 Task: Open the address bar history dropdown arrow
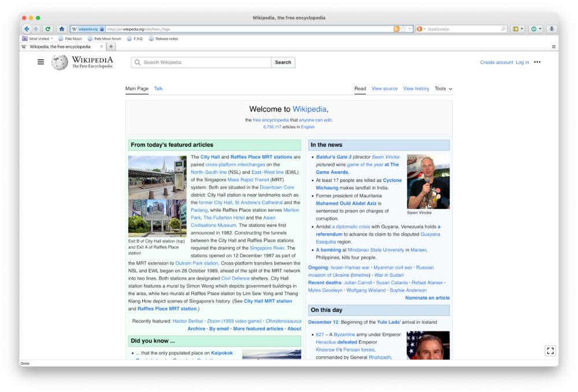pos(410,29)
